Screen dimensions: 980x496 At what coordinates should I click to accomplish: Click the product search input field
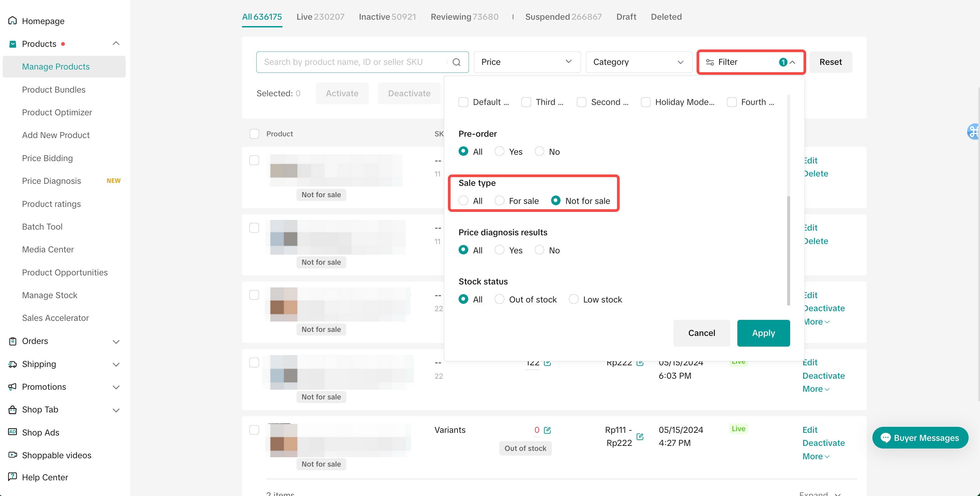pyautogui.click(x=354, y=62)
